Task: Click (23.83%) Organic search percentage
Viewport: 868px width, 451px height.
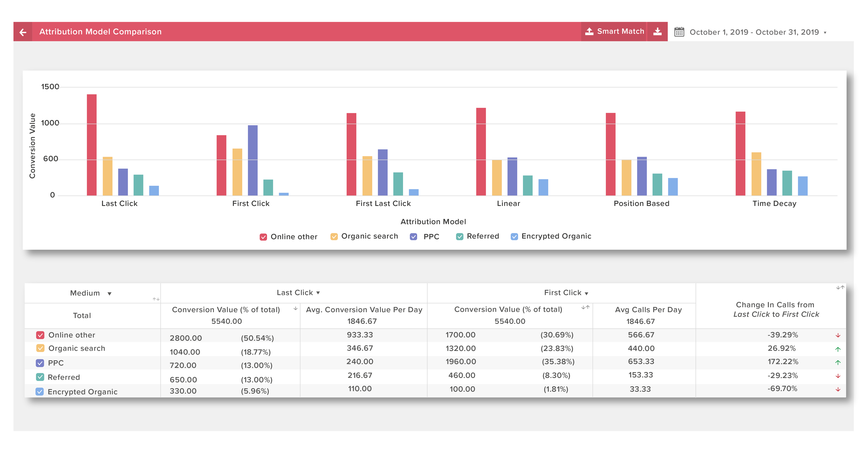Action: (557, 349)
